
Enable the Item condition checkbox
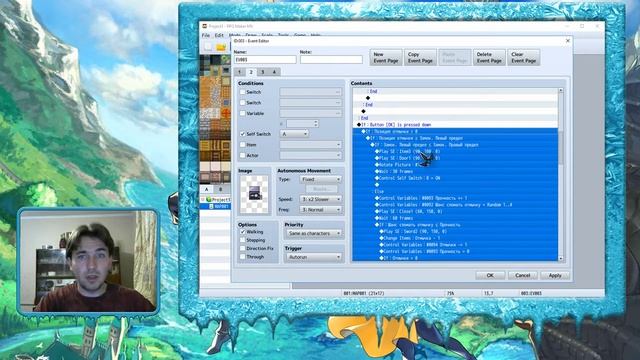(242, 144)
